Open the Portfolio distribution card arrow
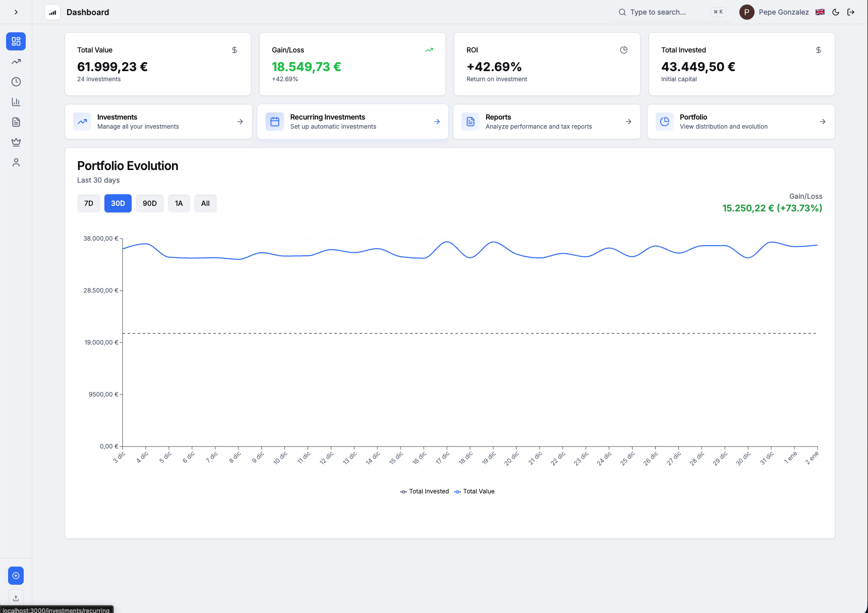The width and height of the screenshot is (868, 613). (823, 122)
